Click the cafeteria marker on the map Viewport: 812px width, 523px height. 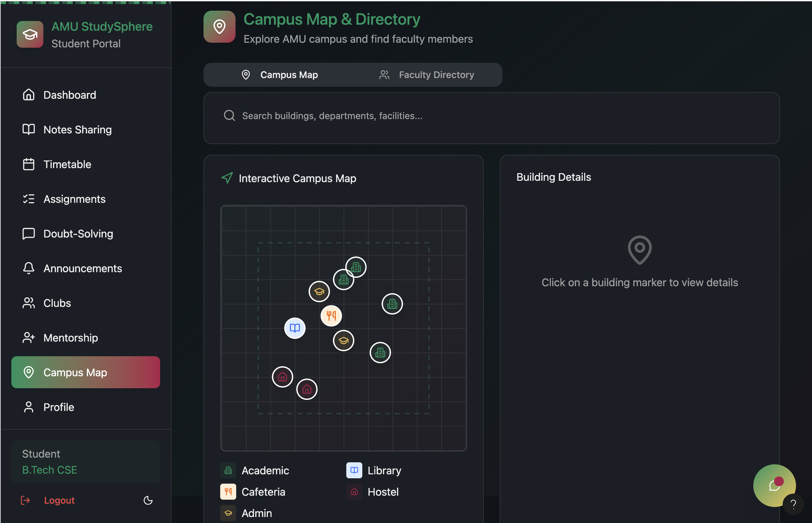pyautogui.click(x=331, y=316)
